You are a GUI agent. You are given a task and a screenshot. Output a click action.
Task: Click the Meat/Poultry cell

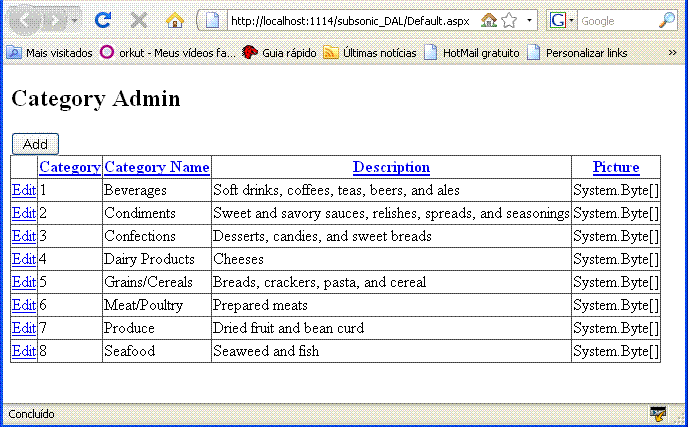(157, 305)
